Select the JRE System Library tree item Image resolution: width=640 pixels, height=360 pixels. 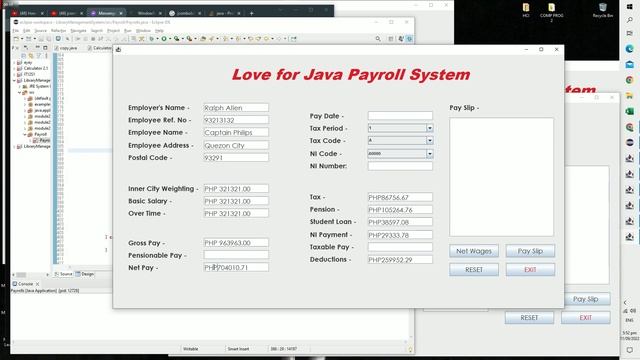pos(36,87)
